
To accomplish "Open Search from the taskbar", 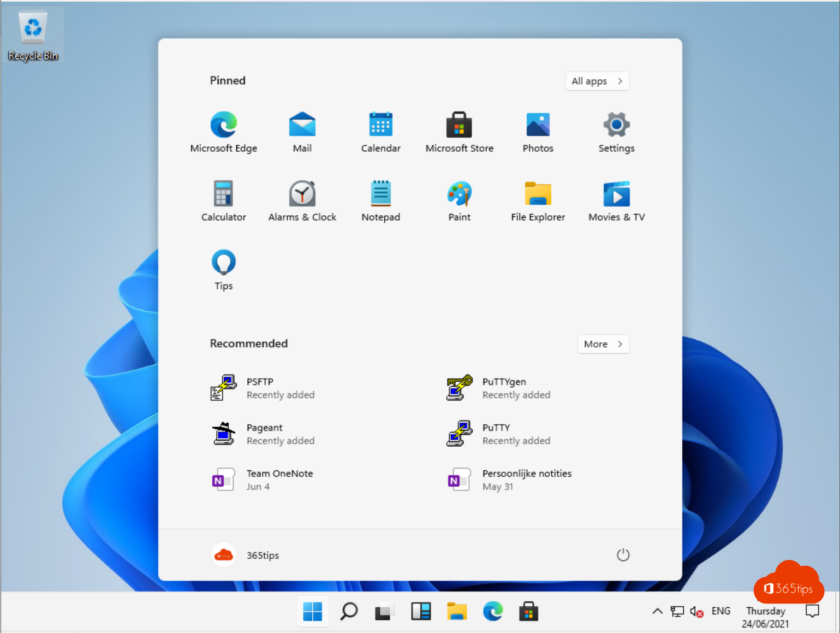I will (349, 611).
